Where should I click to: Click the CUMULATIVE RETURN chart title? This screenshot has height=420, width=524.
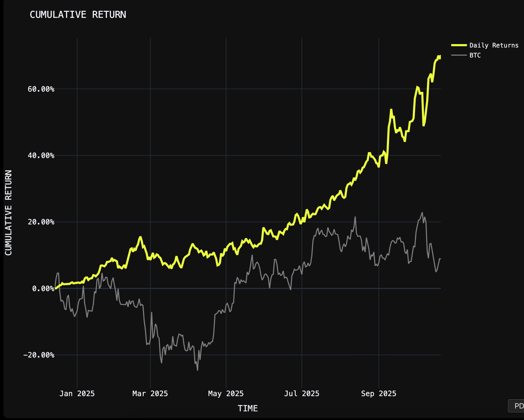[x=78, y=15]
